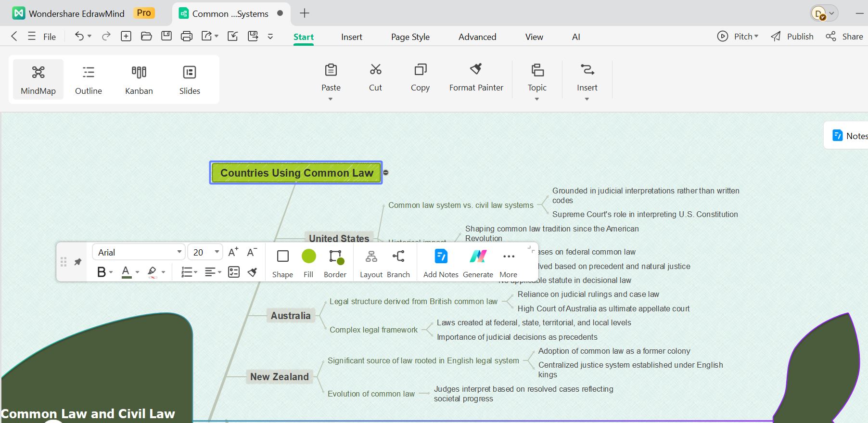Image resolution: width=868 pixels, height=423 pixels.
Task: Click the Save As icon
Action: click(253, 36)
